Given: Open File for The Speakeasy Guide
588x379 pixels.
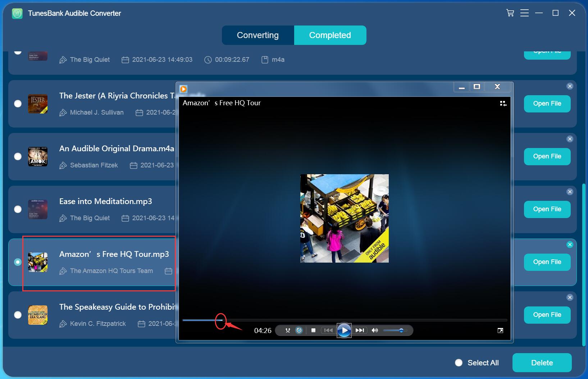Looking at the screenshot, I should (547, 315).
